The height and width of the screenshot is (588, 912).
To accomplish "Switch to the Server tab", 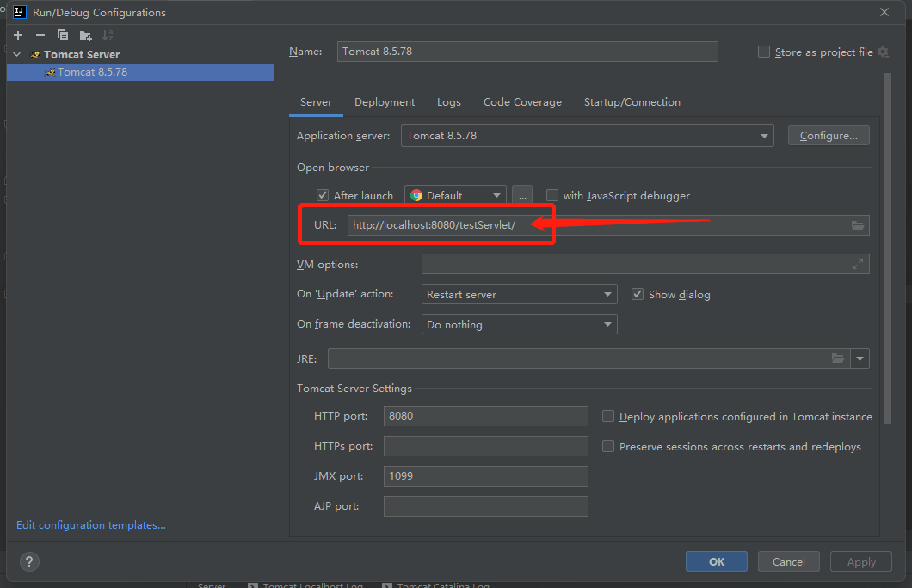I will (x=316, y=102).
